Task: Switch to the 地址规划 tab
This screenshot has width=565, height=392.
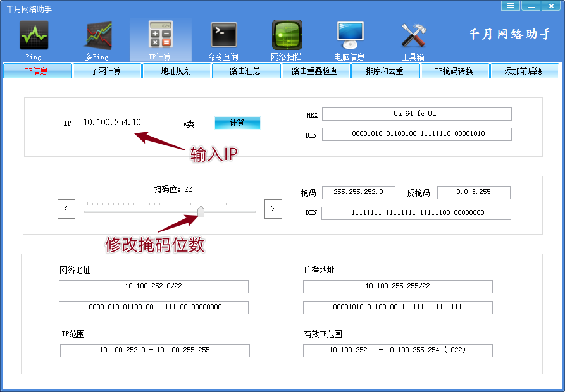Action: pos(176,71)
